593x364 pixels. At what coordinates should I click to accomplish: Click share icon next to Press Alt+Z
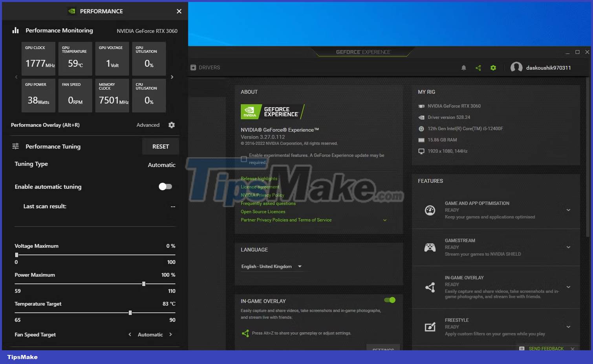[x=245, y=333]
